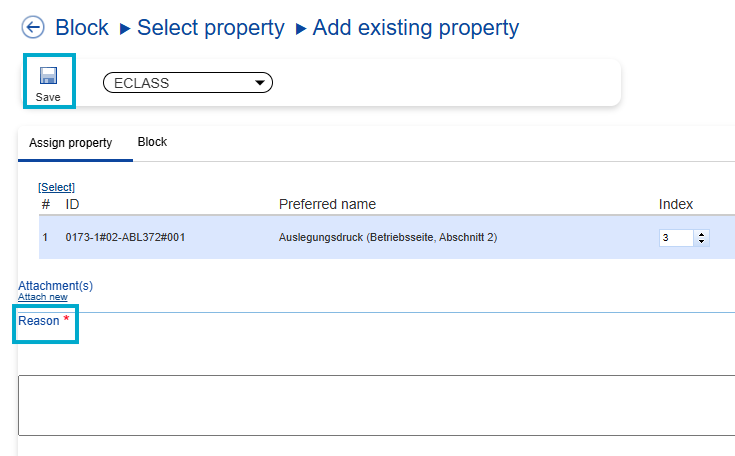The width and height of the screenshot is (735, 456).
Task: Go to Select property in the breadcrumb
Action: 211,28
